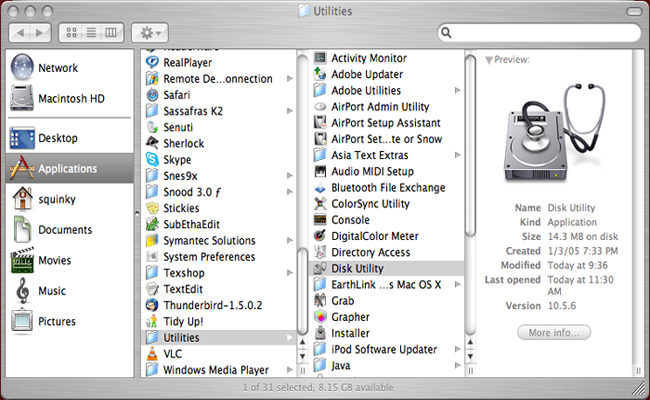Select the Thunderbird app icon
The height and width of the screenshot is (400, 650).
click(152, 305)
